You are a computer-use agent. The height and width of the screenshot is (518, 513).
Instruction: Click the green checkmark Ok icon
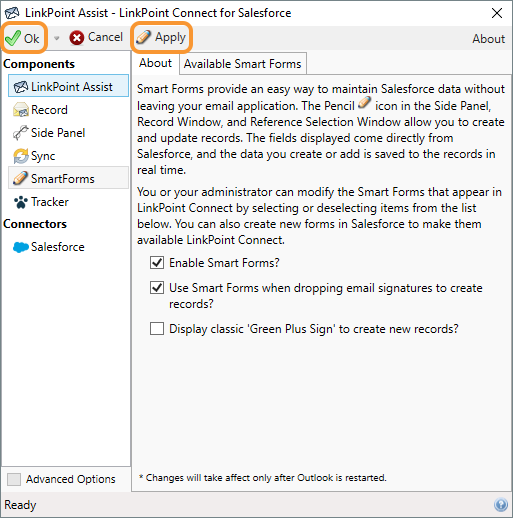coord(13,38)
